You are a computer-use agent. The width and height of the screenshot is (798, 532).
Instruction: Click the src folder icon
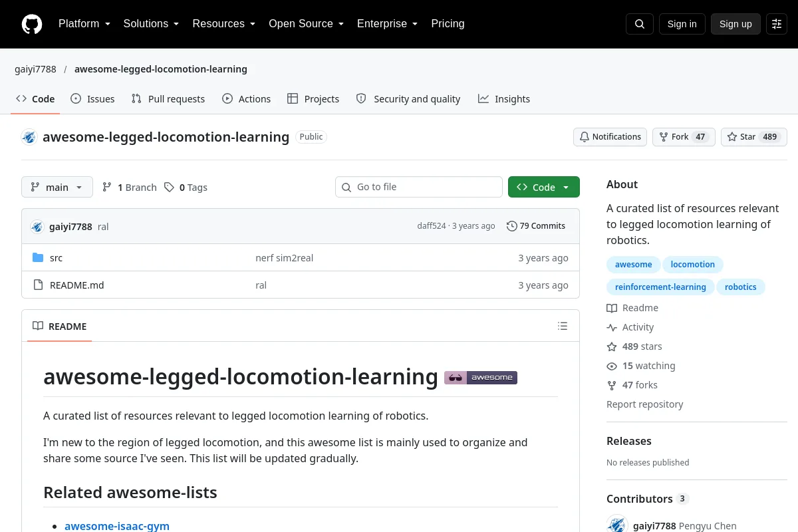(38, 258)
